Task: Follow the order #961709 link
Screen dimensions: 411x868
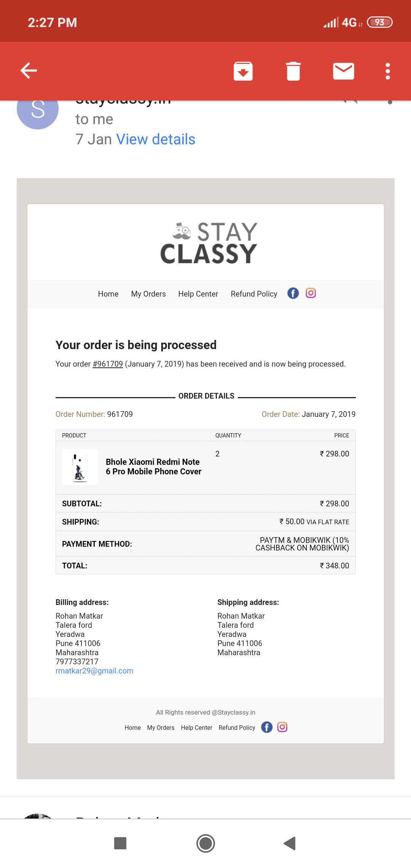Action: [108, 364]
